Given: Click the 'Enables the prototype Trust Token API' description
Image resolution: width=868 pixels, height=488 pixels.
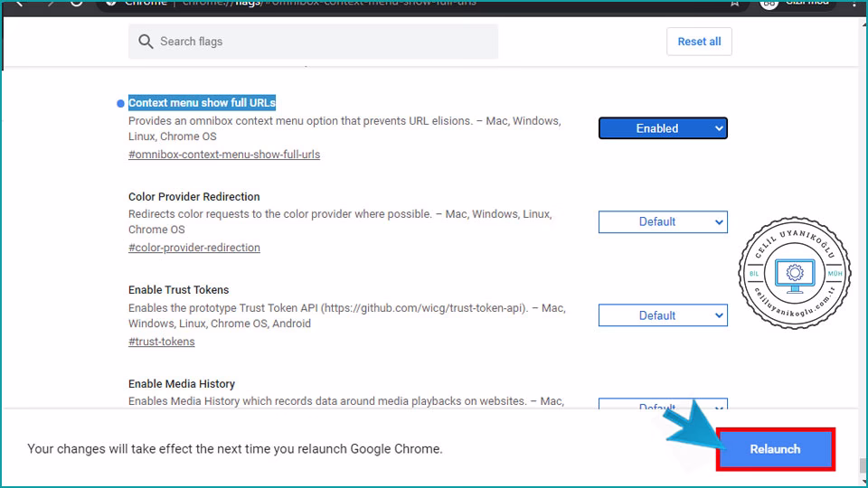Looking at the screenshot, I should coord(347,315).
